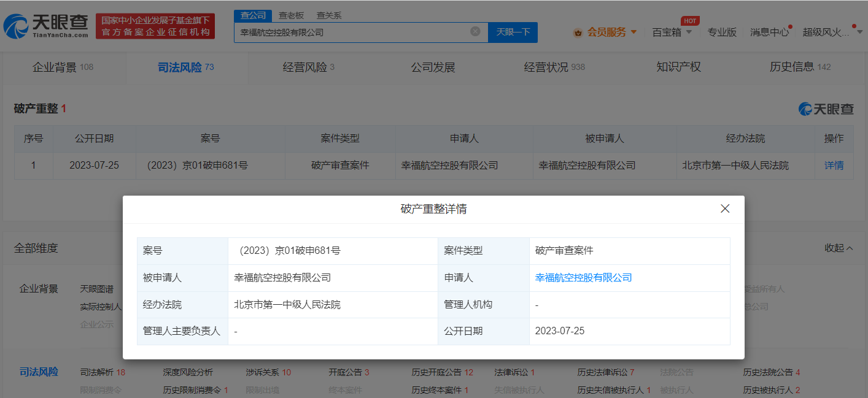Open 历史法律诉讼 7 link
The width and height of the screenshot is (868, 398).
[606, 372]
